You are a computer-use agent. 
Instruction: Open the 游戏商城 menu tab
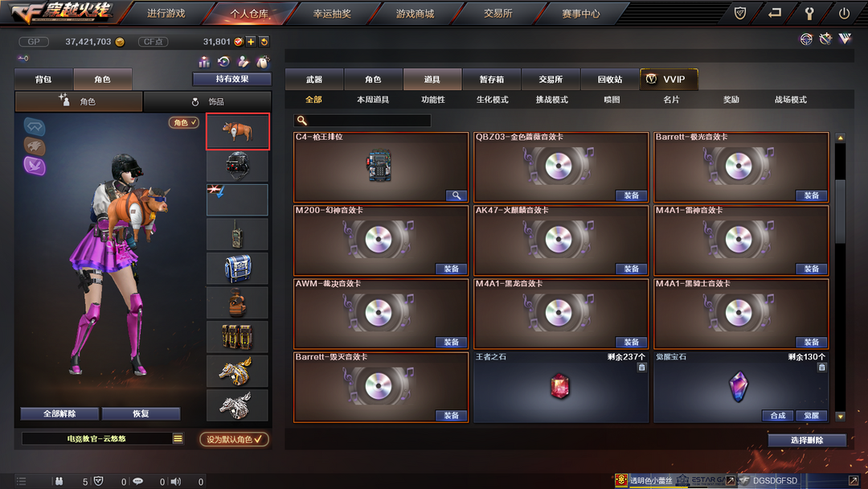tap(416, 14)
